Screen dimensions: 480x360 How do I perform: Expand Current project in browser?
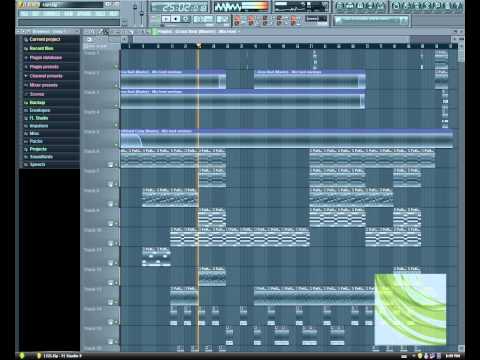(x=45, y=39)
